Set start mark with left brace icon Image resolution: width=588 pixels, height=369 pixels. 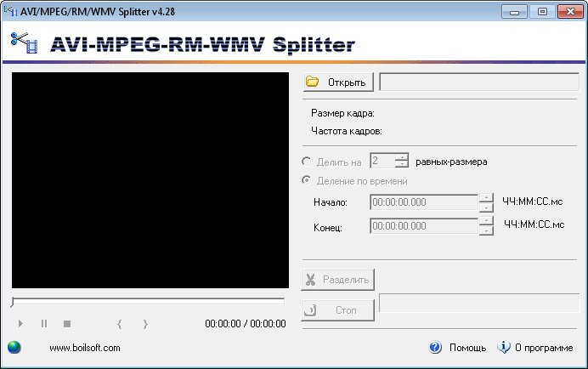coord(120,324)
